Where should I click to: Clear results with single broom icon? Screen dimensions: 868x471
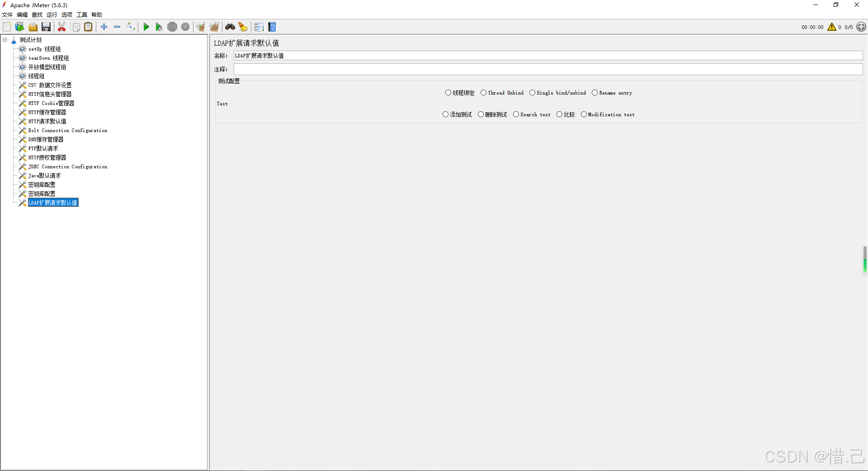(201, 27)
